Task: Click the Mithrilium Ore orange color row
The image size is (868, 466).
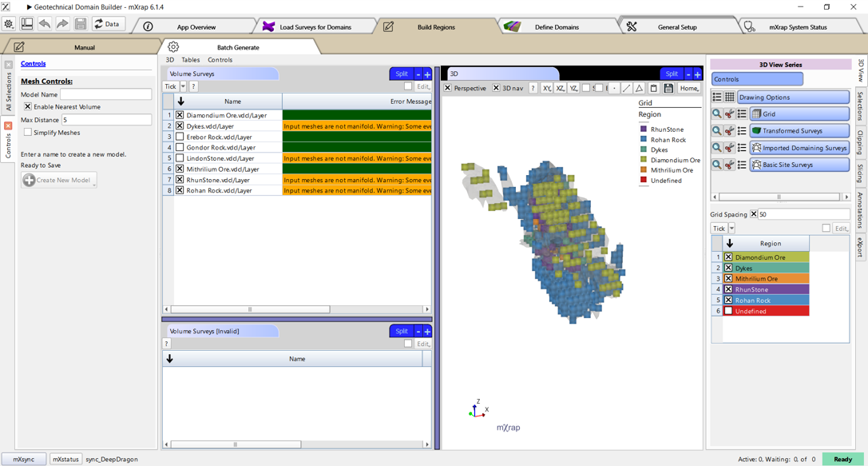Action: point(766,279)
